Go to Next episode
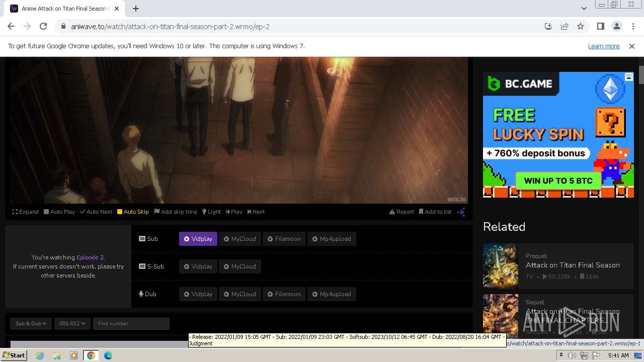Image resolution: width=644 pixels, height=362 pixels. 256,212
